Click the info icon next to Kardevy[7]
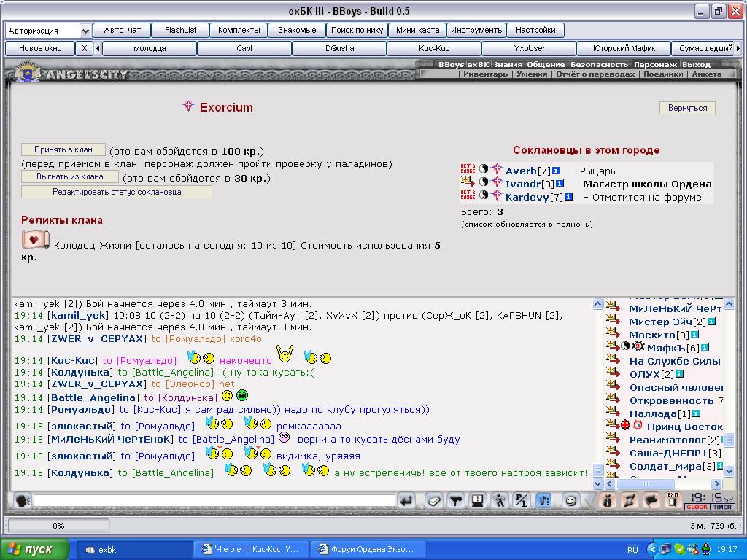The image size is (747, 560). tap(568, 196)
